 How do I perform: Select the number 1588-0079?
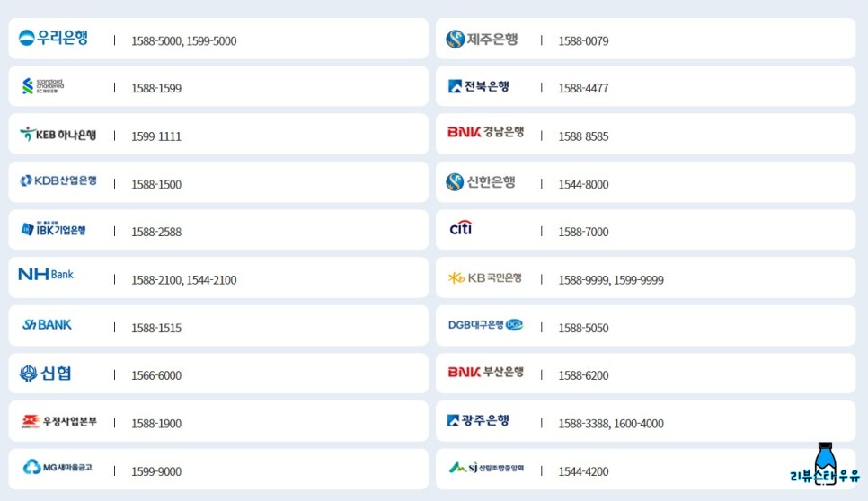583,41
